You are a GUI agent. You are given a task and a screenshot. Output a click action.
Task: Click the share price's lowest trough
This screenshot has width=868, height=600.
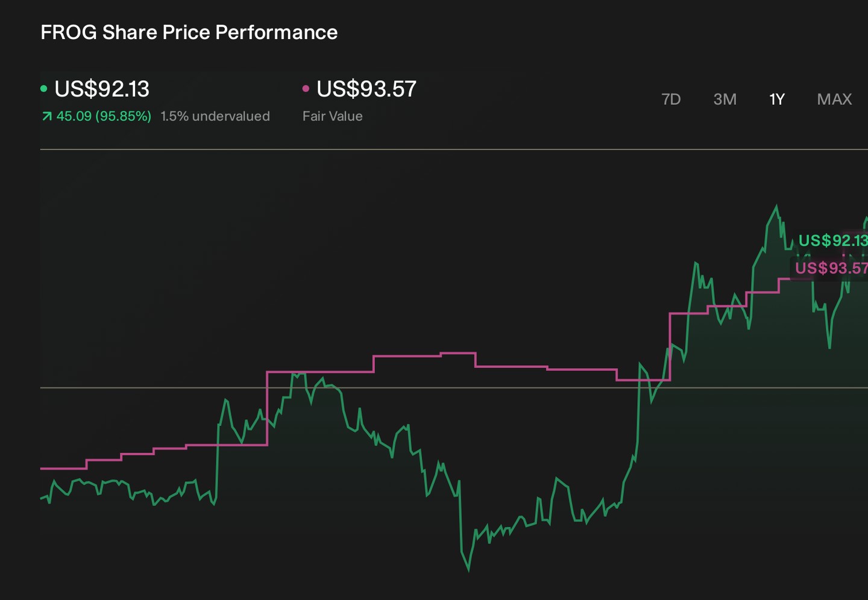[x=468, y=568]
